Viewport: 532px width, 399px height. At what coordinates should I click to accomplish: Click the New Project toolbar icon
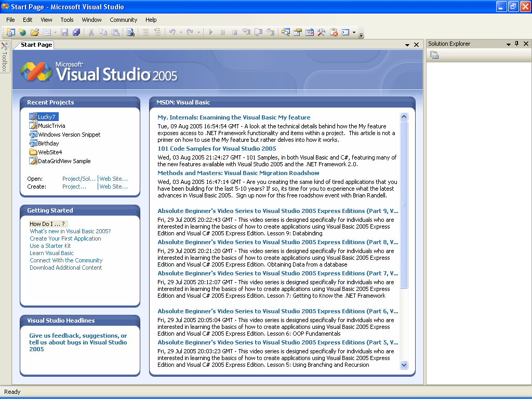coord(10,32)
